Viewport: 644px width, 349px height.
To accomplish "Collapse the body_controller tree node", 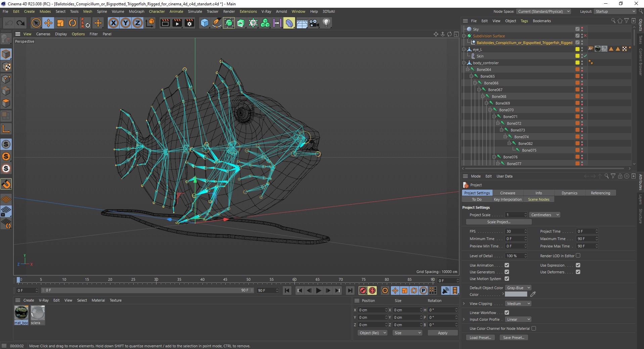I will click(x=464, y=63).
